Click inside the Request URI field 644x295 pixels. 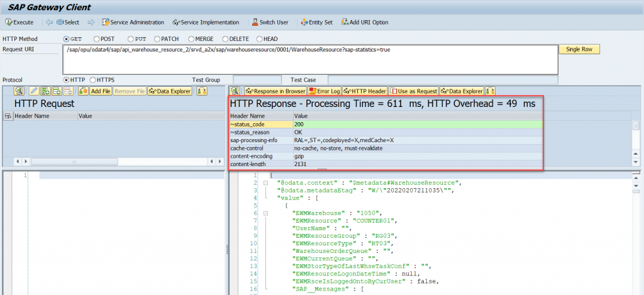pyautogui.click(x=310, y=59)
